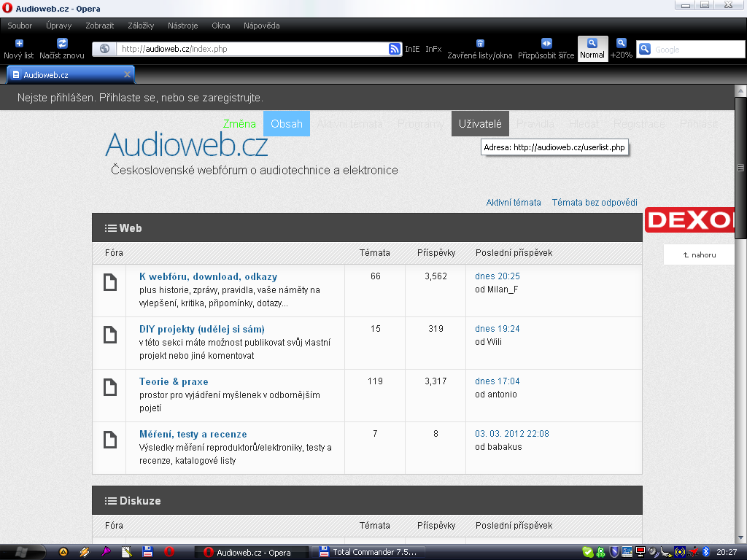This screenshot has height=560, width=747.
Task: Click the vertical page scrollbar thumb
Action: [740, 168]
